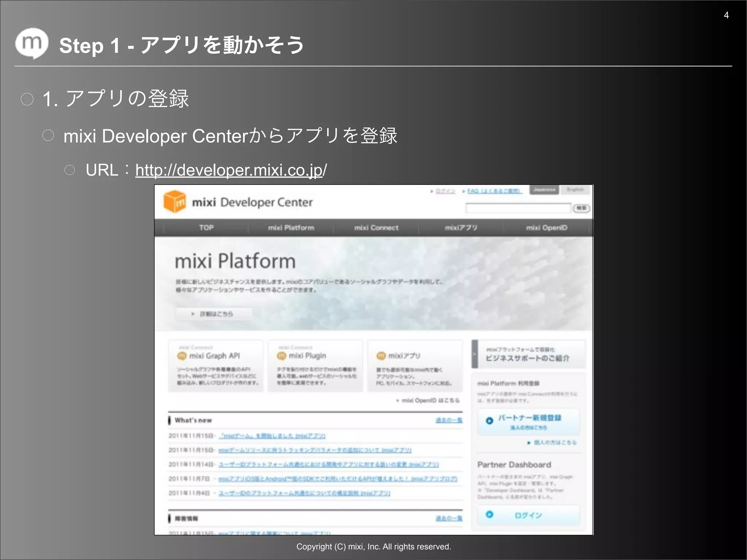Click the mixiアプリ card icon
The width and height of the screenshot is (747, 560).
tap(381, 355)
